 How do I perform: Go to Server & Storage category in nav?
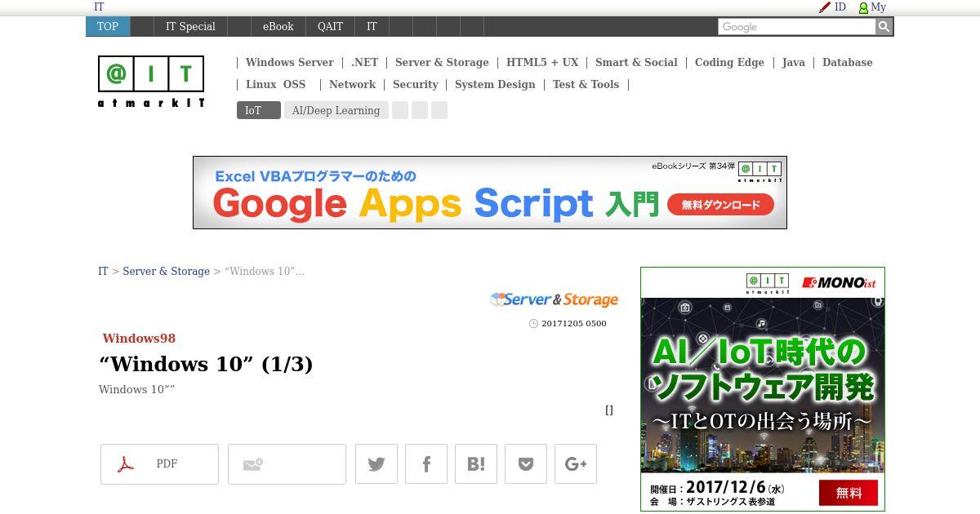(x=442, y=62)
